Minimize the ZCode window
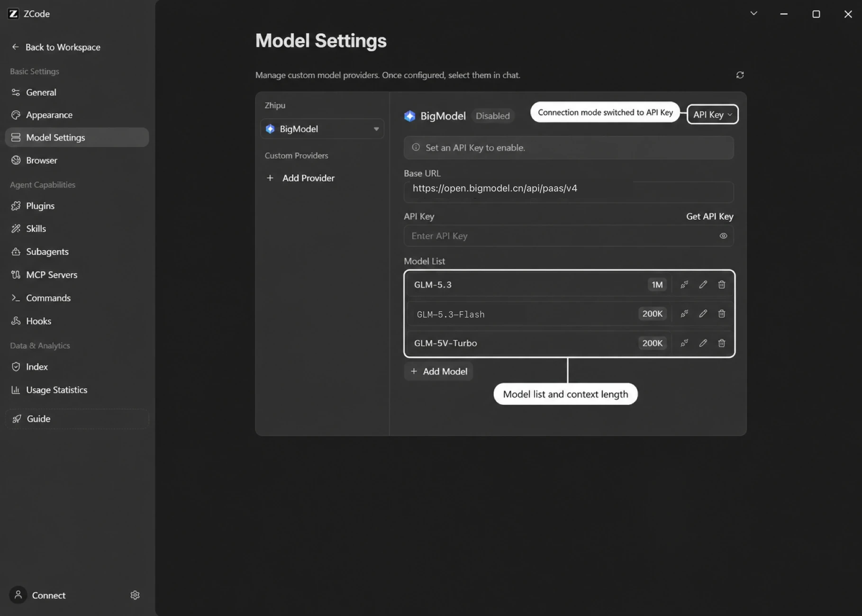 tap(784, 14)
